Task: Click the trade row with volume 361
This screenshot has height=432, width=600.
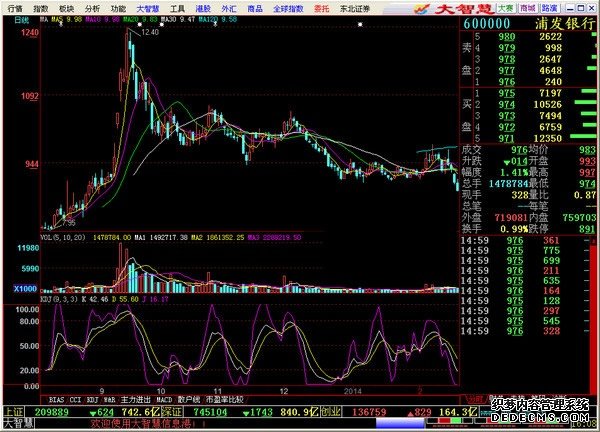Action: pos(523,241)
